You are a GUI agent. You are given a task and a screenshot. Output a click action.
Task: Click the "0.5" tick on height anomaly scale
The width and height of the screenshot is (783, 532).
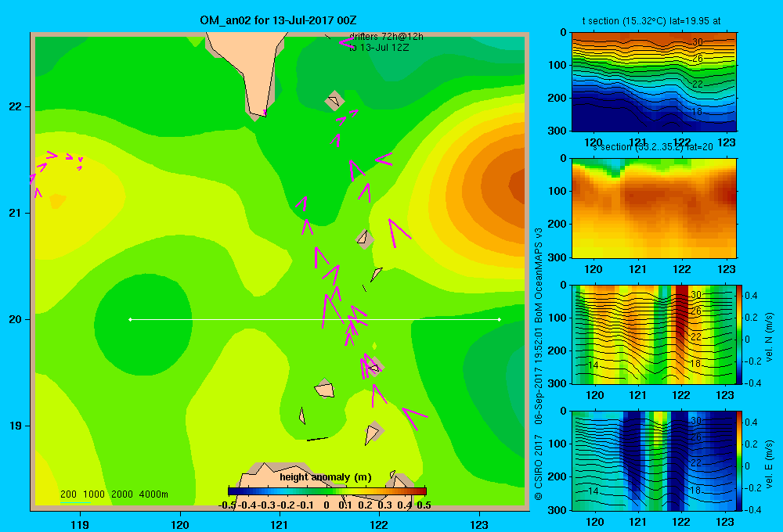pyautogui.click(x=424, y=505)
